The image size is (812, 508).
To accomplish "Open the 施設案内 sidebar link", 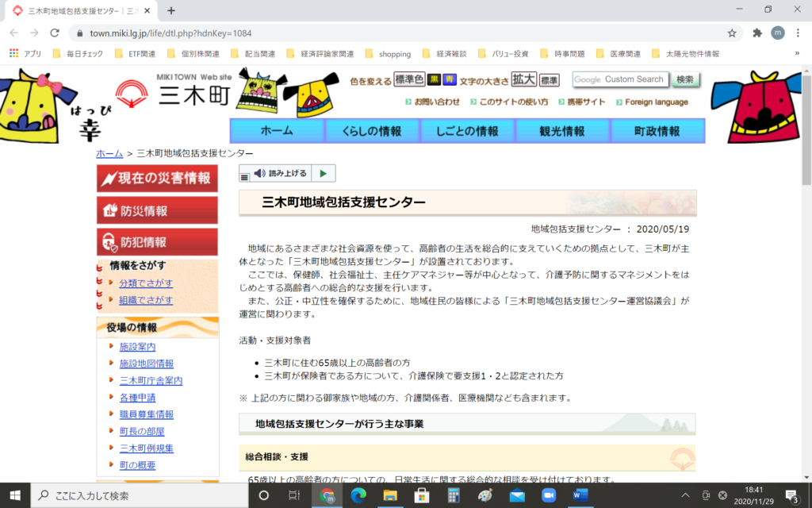I will 138,346.
